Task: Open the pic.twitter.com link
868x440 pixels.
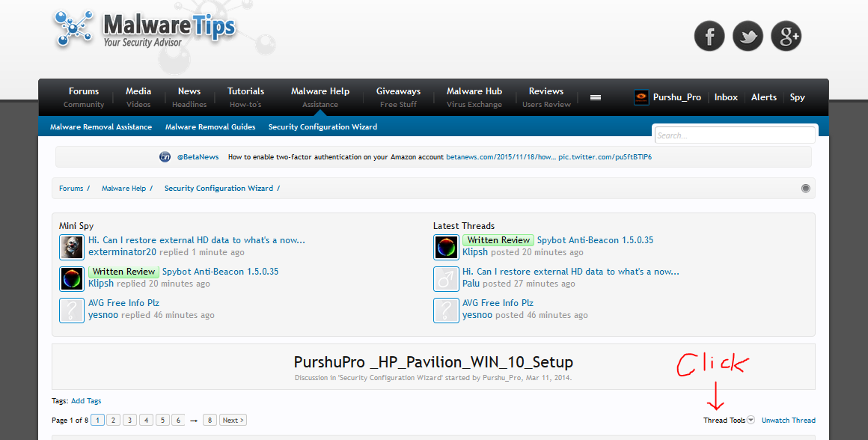Action: pos(605,156)
